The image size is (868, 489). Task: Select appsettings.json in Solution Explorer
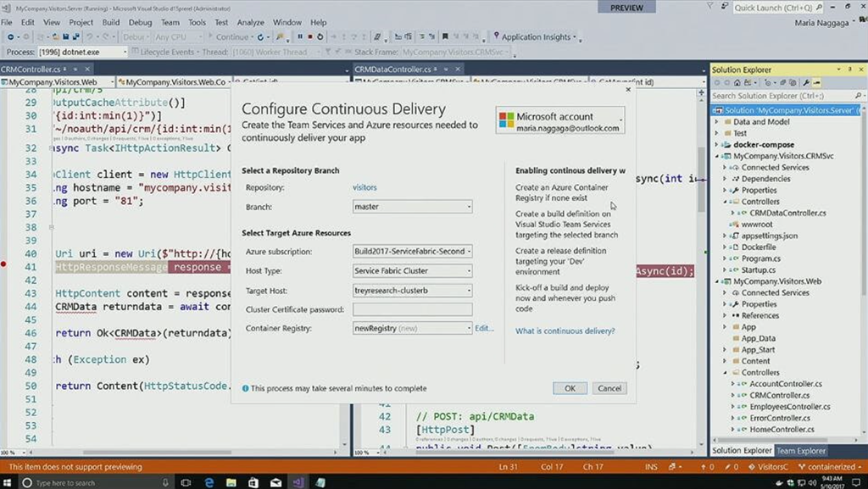770,236
